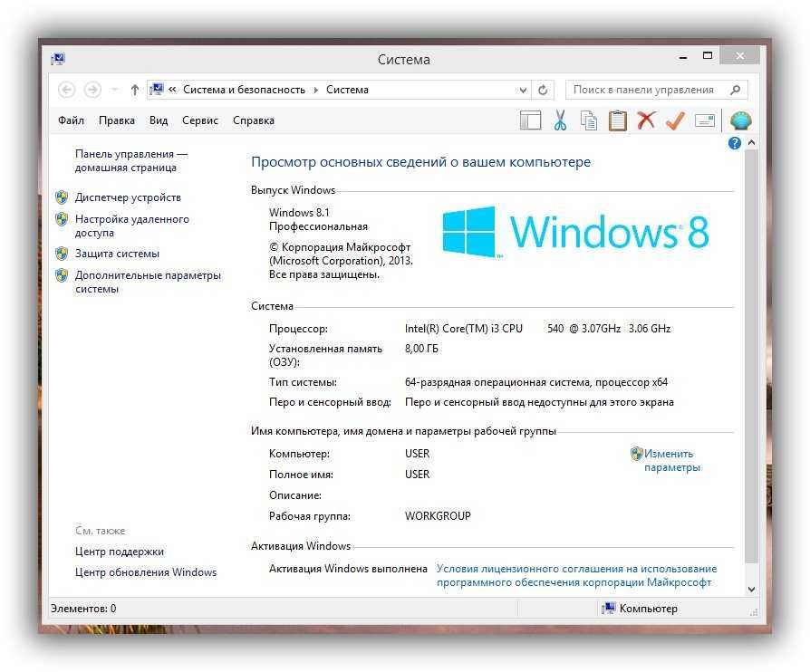Click the Компьютер status bar icon
This screenshot has width=810, height=672.
609,609
